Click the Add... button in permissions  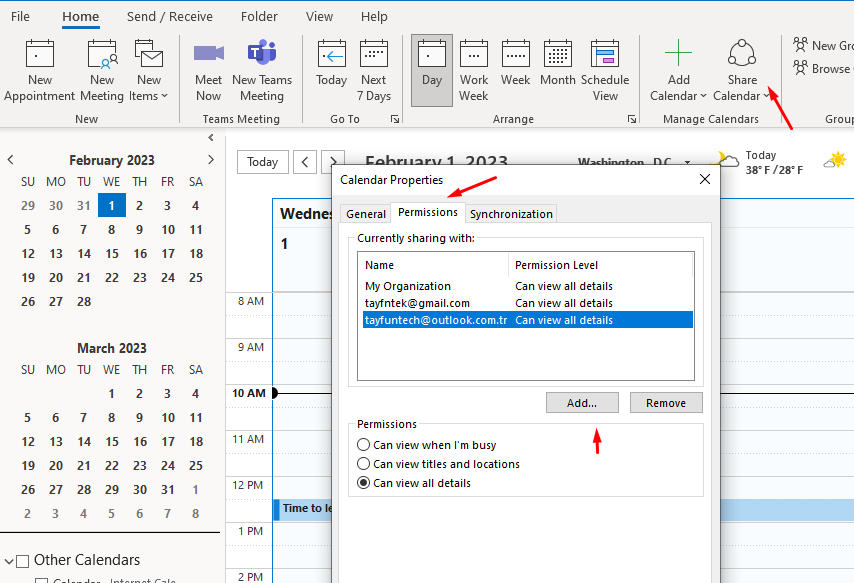pos(582,403)
